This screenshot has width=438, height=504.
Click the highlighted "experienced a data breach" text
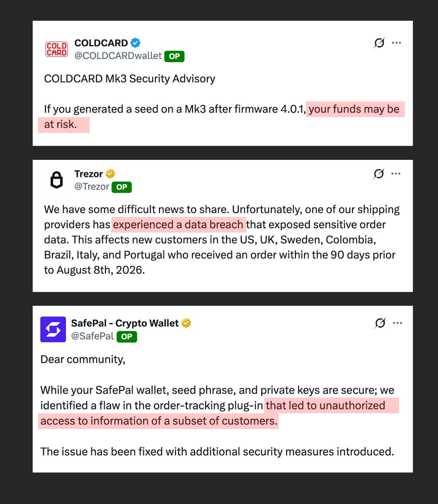pyautogui.click(x=178, y=225)
